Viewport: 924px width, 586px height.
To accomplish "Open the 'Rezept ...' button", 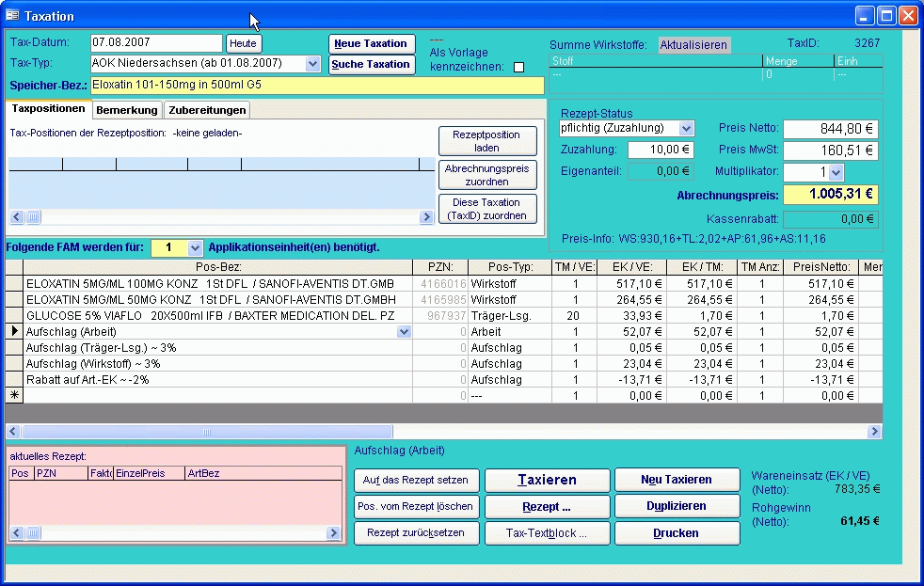I will [x=547, y=506].
